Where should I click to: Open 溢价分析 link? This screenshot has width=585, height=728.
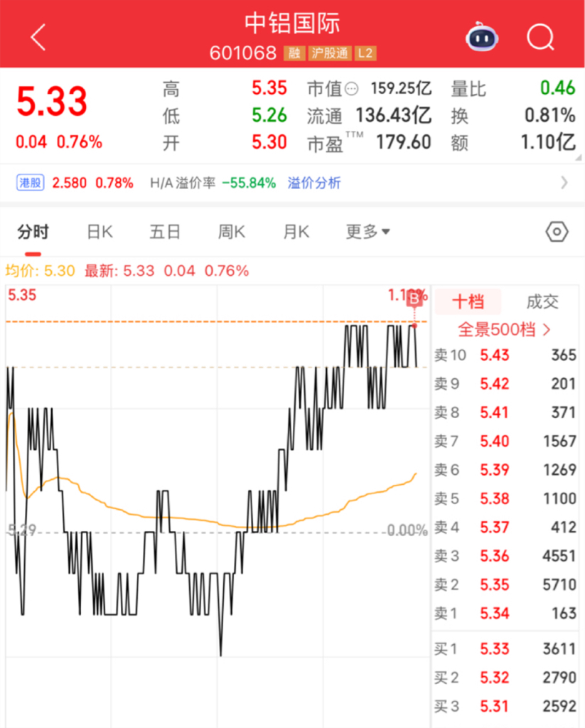coord(314,183)
